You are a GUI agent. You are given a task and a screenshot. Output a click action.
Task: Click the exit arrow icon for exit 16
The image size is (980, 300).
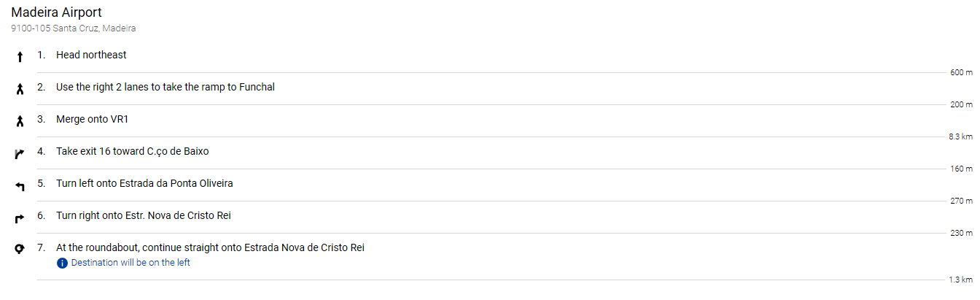click(20, 153)
